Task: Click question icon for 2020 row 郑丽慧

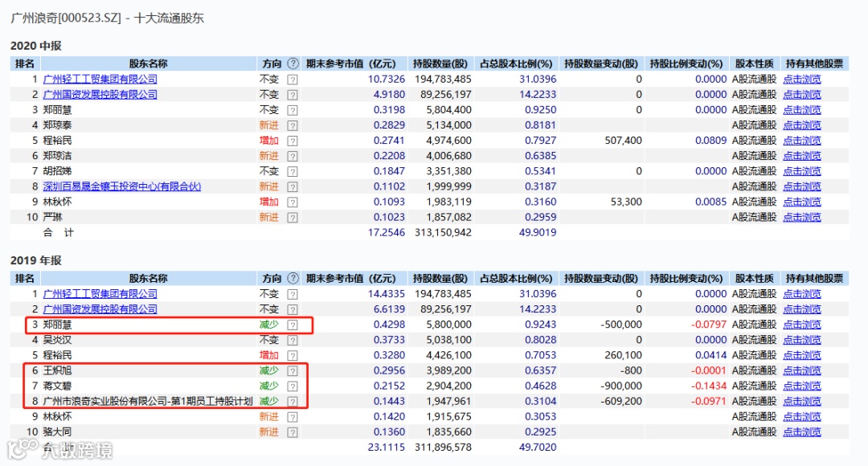Action: click(x=293, y=110)
